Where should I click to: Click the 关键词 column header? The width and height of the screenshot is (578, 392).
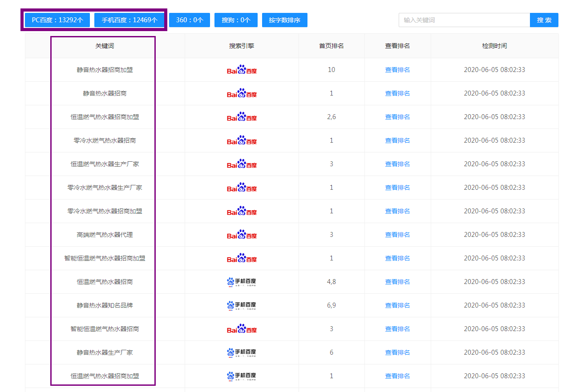(x=105, y=46)
